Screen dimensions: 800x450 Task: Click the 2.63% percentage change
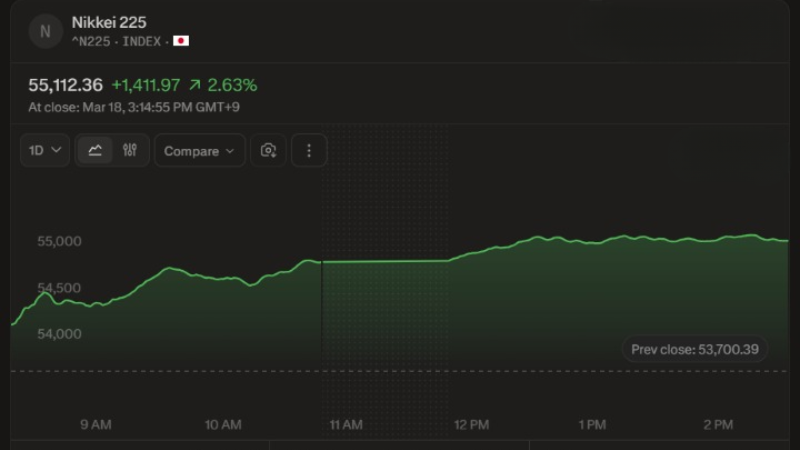pyautogui.click(x=232, y=85)
